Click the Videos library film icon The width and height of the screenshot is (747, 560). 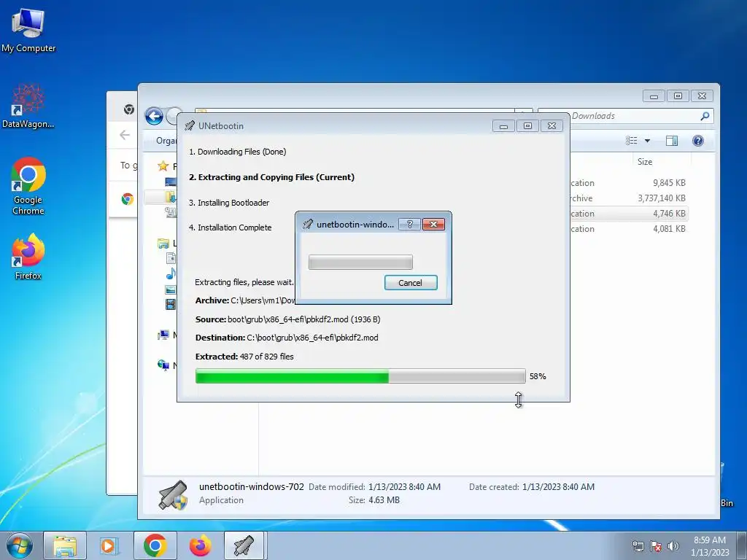(x=171, y=304)
